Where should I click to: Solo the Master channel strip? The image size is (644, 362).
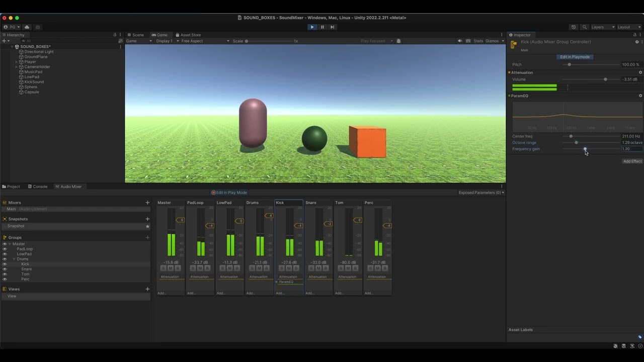click(164, 268)
